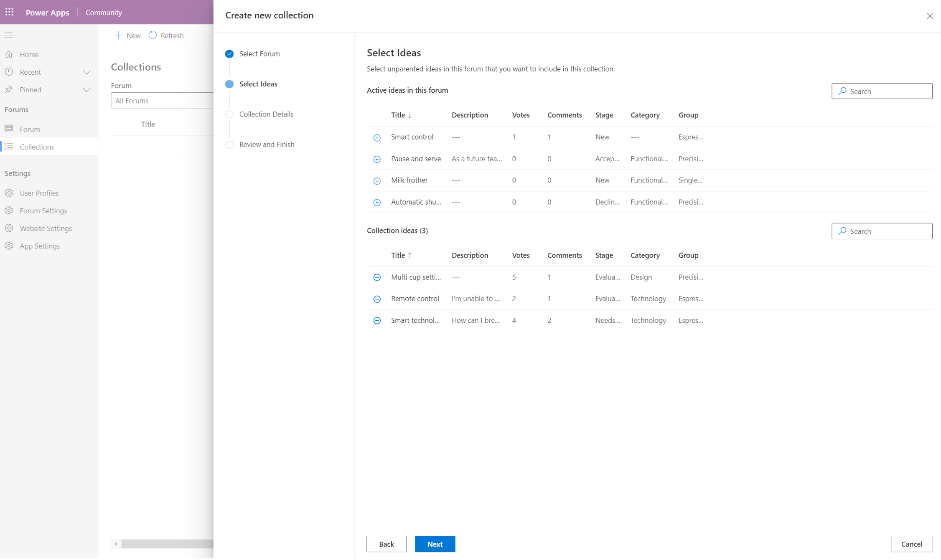Click the remove icon next to Remote control
Screen dimensions: 941x560
pos(377,299)
